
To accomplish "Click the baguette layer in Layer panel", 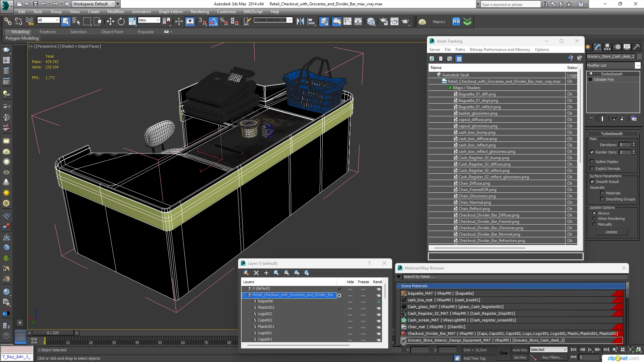I will [x=265, y=301].
